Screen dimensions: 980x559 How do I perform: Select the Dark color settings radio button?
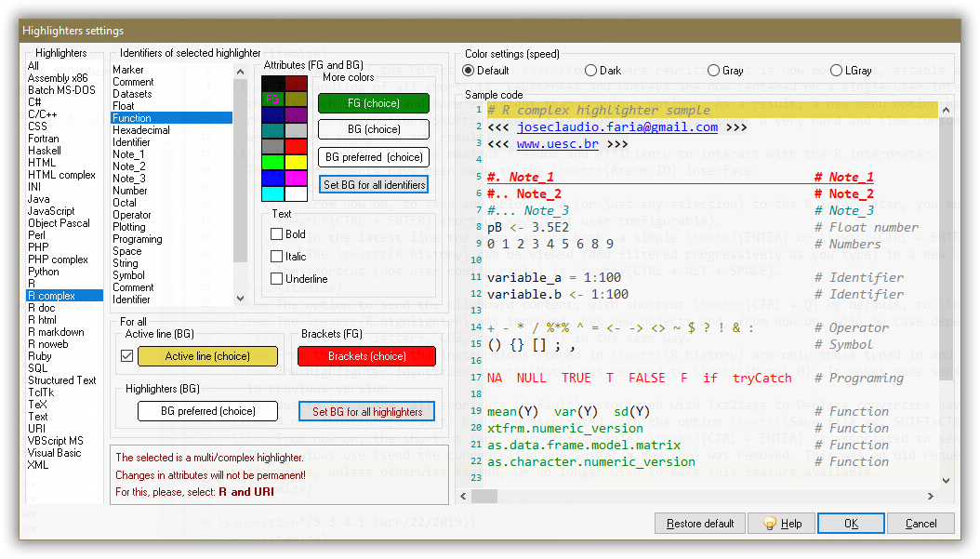[590, 71]
